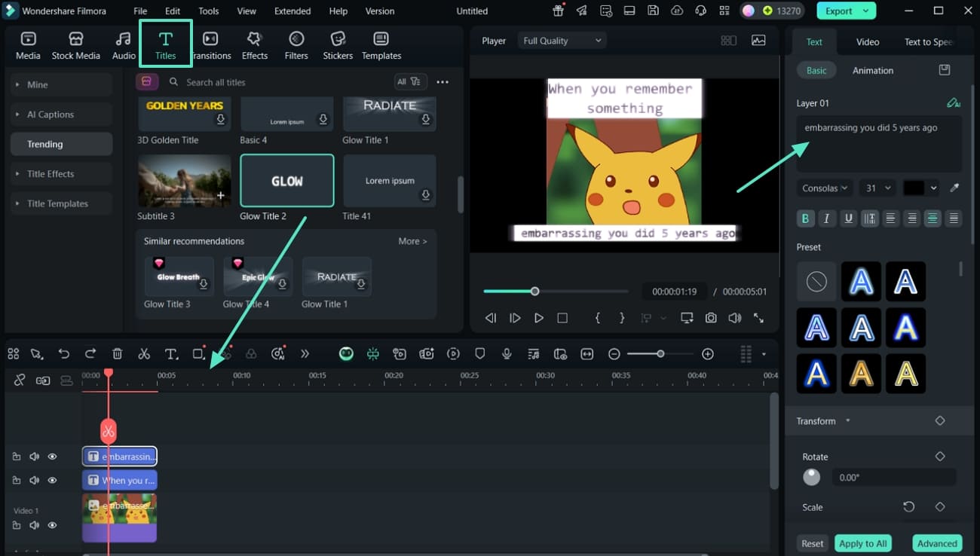Toggle visibility of the "When you r..." track

click(52, 480)
